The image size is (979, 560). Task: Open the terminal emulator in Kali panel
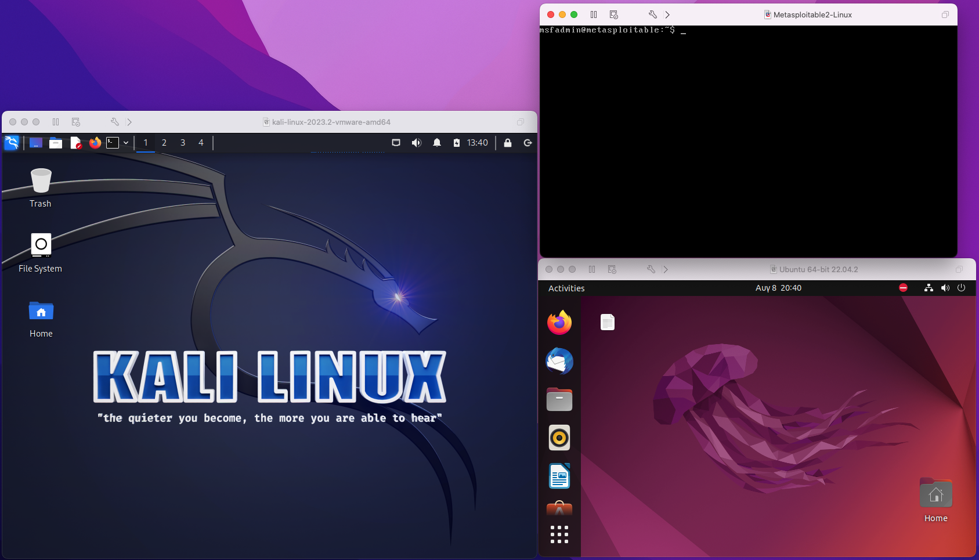[113, 143]
